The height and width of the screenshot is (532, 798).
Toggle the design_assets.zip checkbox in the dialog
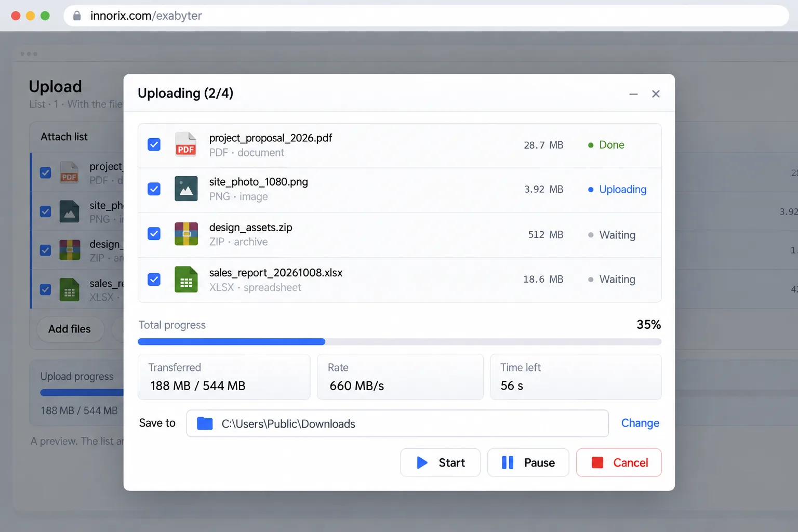coord(154,234)
